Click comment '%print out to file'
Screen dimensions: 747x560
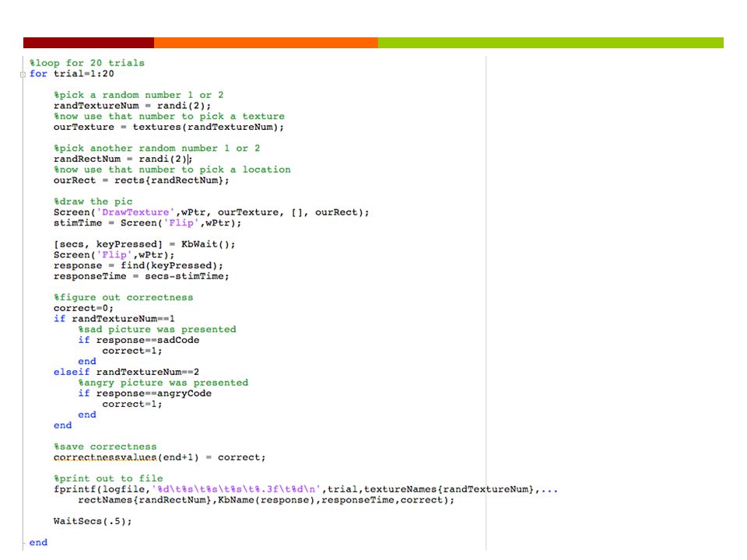coord(108,478)
